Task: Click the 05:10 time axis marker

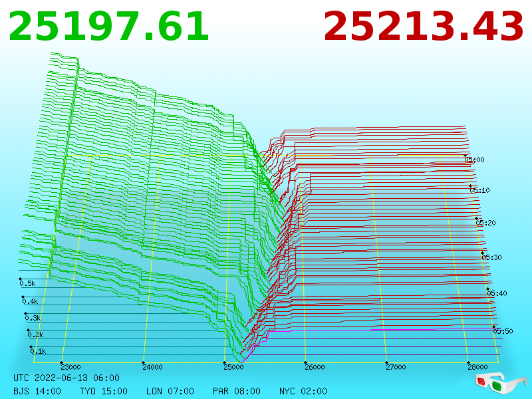Action: click(x=479, y=190)
